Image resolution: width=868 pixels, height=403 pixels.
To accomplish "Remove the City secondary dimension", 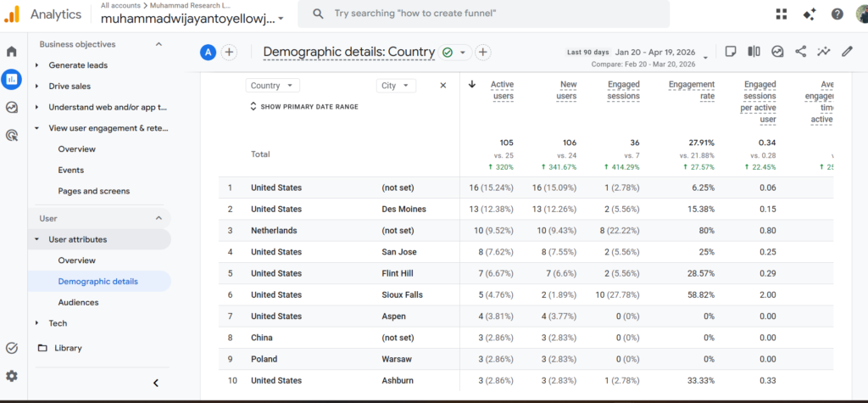I will point(442,86).
